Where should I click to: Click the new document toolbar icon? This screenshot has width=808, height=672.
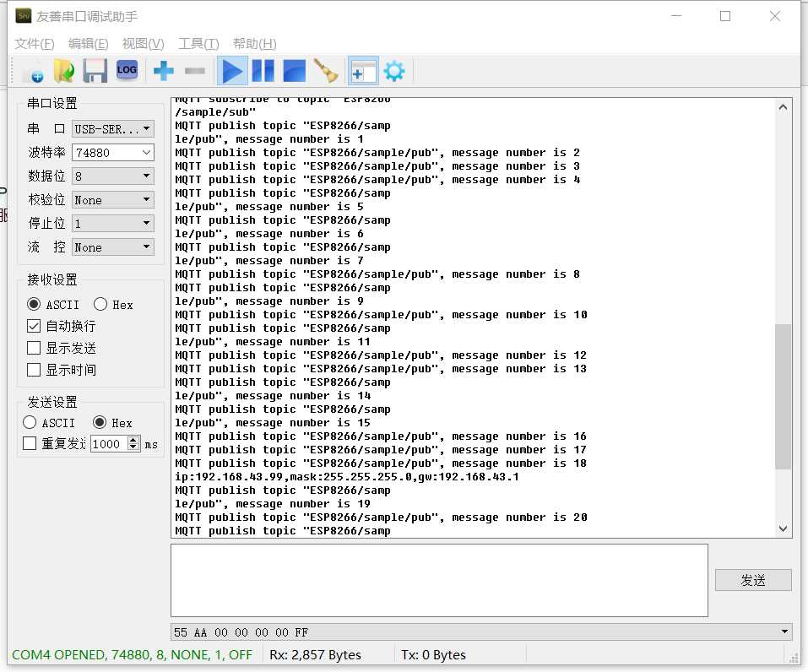[x=33, y=72]
